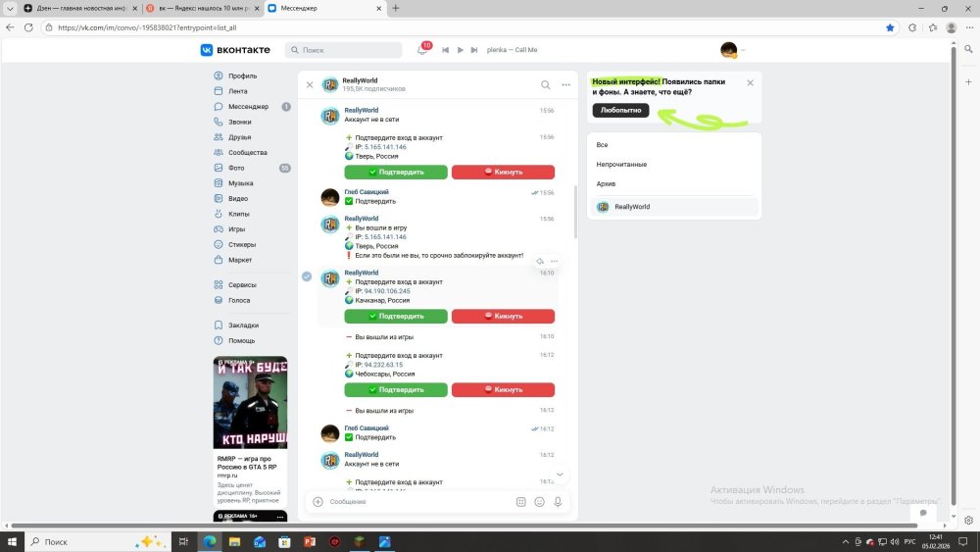Open the File Explorer icon in the taskbar
The image size is (980, 552).
(x=234, y=541)
